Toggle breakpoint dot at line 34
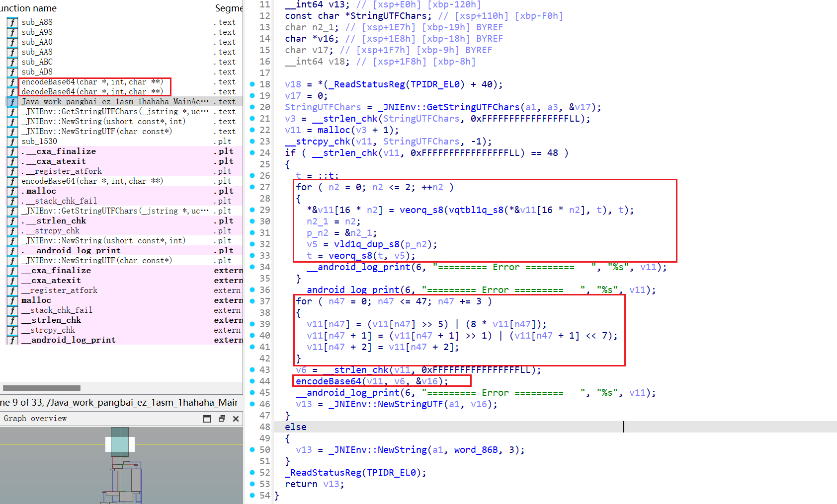 [252, 267]
